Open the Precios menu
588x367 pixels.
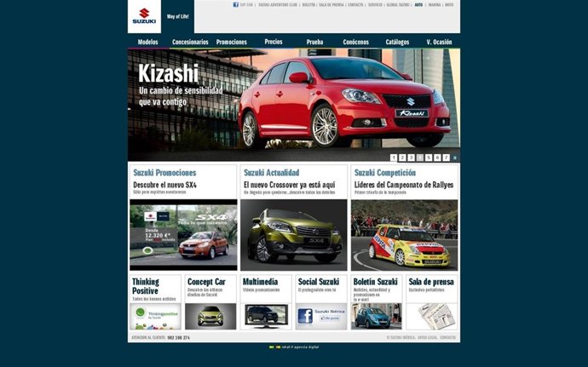pos(274,42)
